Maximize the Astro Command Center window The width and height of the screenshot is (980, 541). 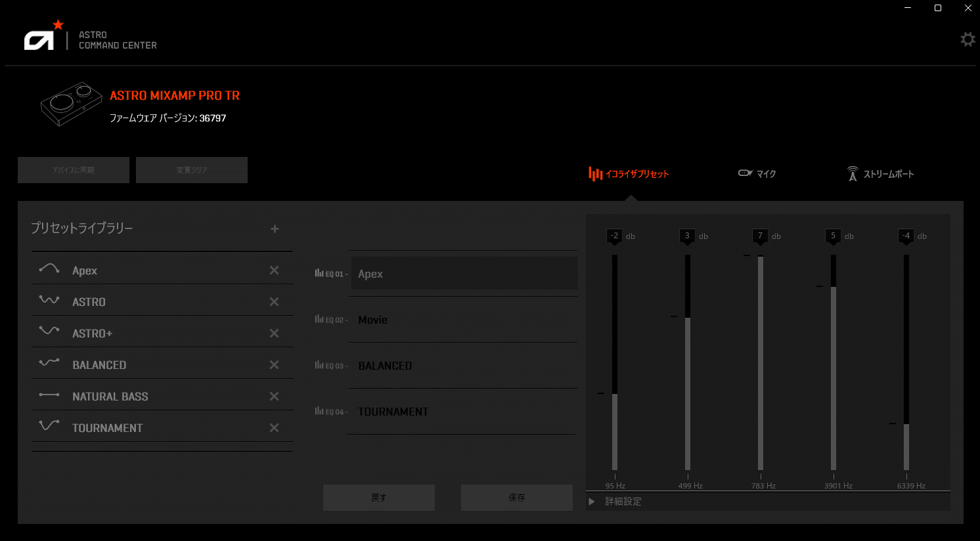938,8
